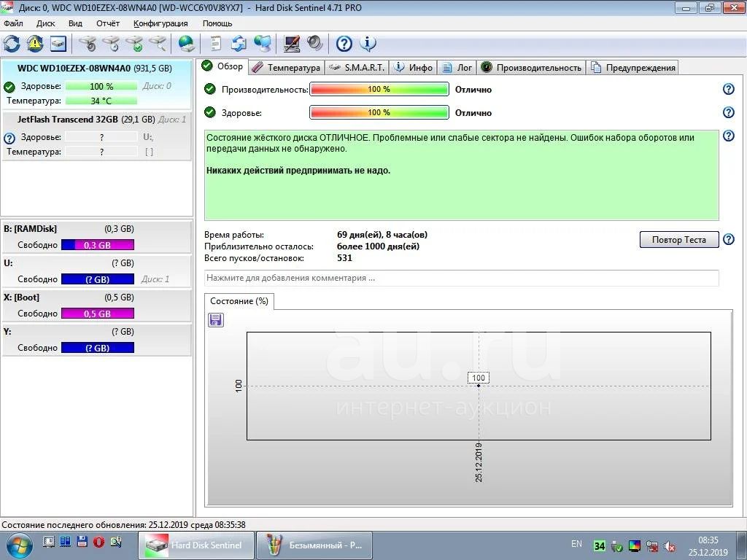The image size is (747, 560).
Task: Click the muted volume tray icon
Action: point(670,545)
